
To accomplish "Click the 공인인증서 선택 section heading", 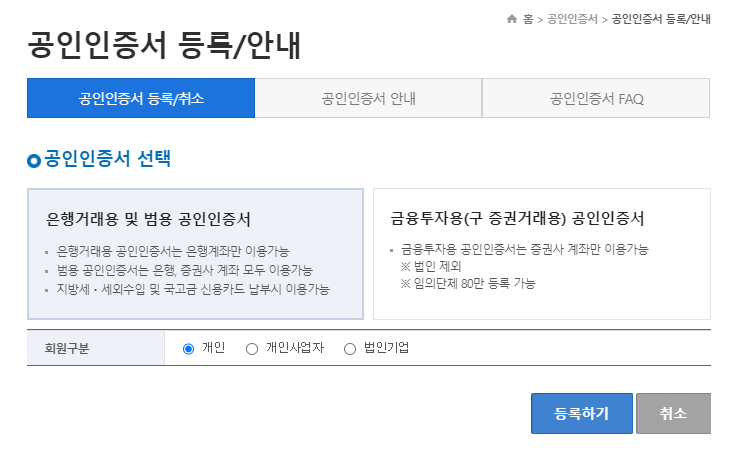I will pyautogui.click(x=107, y=159).
